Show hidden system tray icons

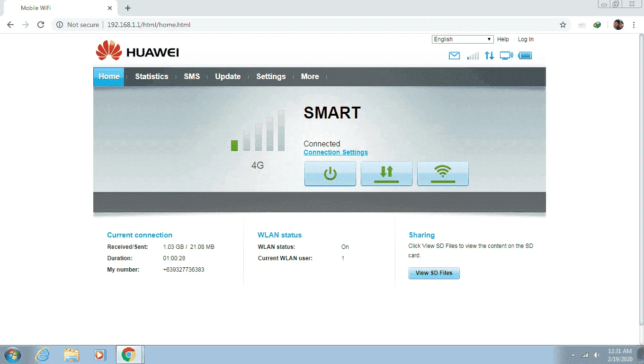573,355
